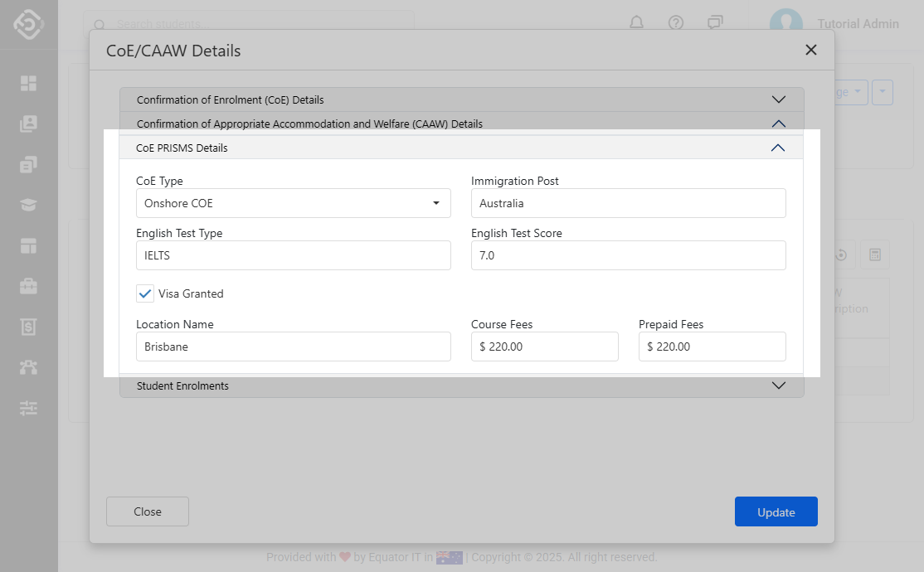Click the dashboard icon in sidebar

click(x=29, y=83)
